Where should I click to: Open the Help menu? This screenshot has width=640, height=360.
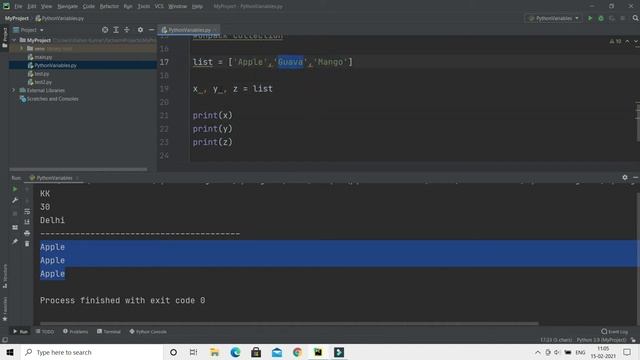(x=198, y=7)
